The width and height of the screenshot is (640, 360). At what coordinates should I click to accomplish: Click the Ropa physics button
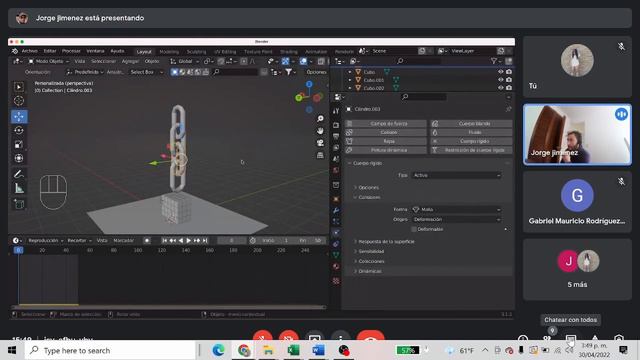point(386,141)
